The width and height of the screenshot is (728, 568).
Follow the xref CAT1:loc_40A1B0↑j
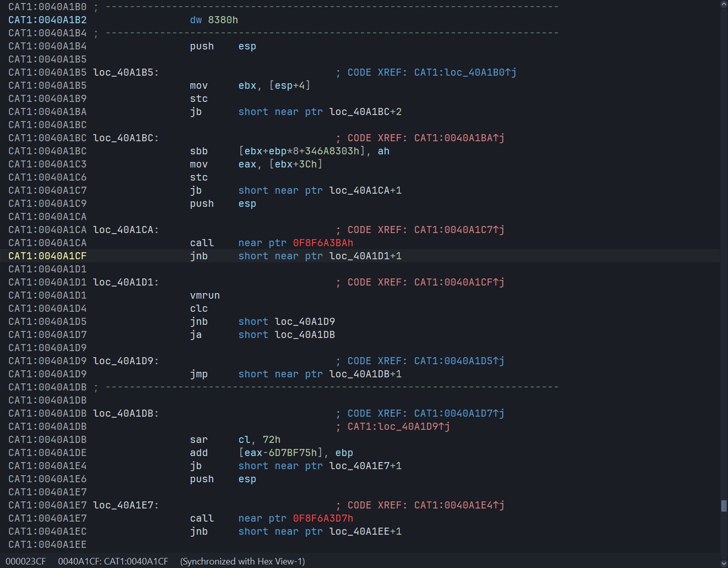[x=464, y=73]
